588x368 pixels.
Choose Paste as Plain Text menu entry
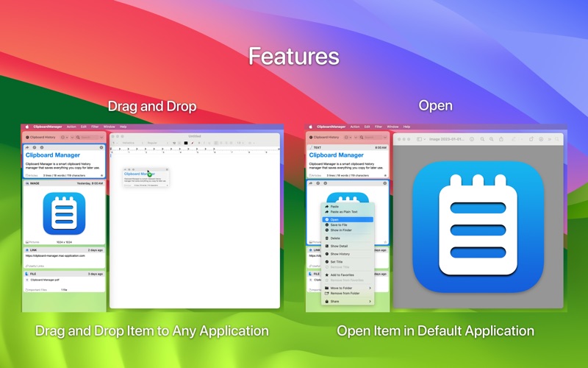point(348,212)
